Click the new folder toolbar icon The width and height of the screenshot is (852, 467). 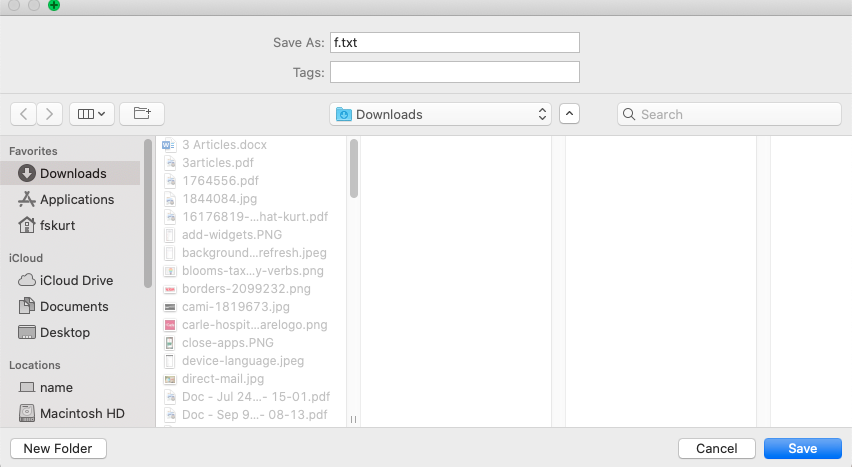(x=142, y=114)
